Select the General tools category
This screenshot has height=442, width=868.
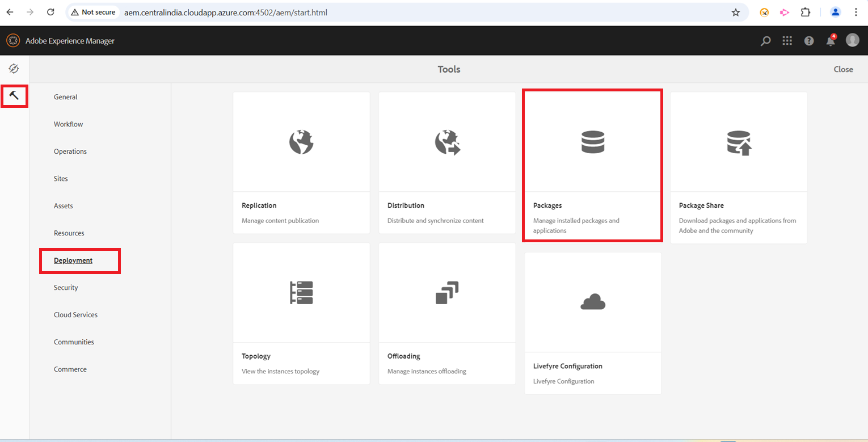coord(66,97)
